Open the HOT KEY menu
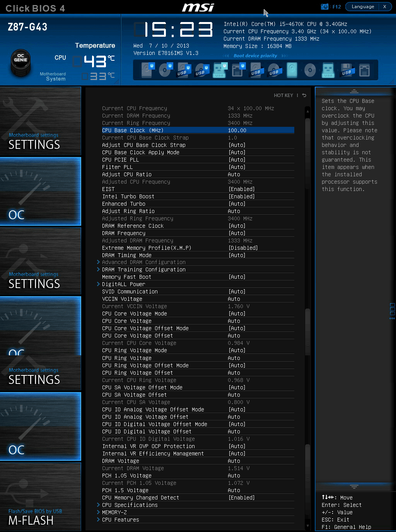 283,95
